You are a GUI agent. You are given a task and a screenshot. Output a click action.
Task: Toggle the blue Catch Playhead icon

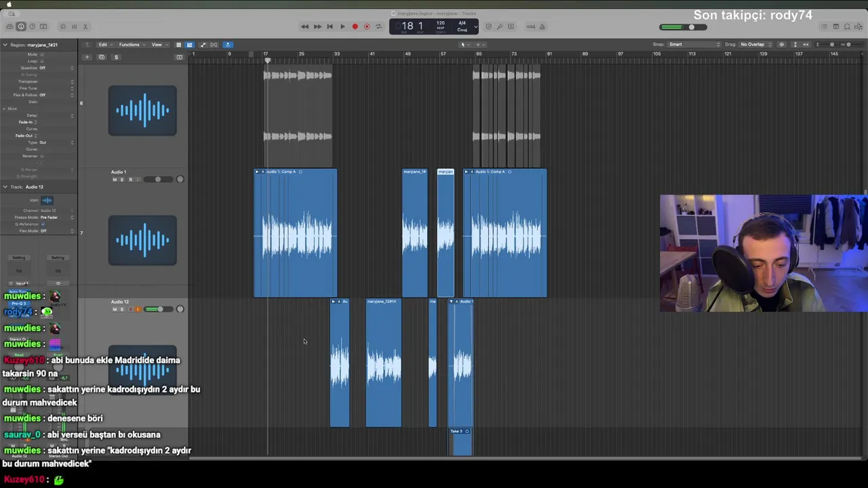pos(228,45)
